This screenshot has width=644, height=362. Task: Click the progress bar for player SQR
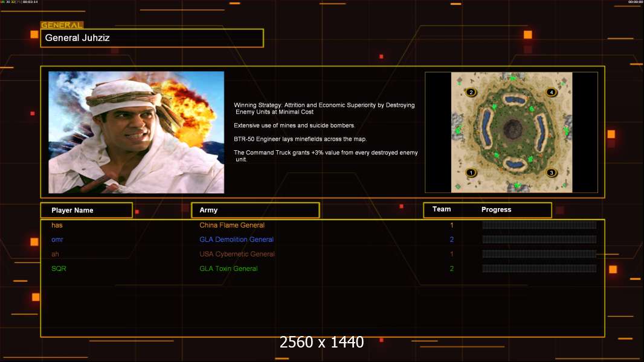click(x=539, y=268)
